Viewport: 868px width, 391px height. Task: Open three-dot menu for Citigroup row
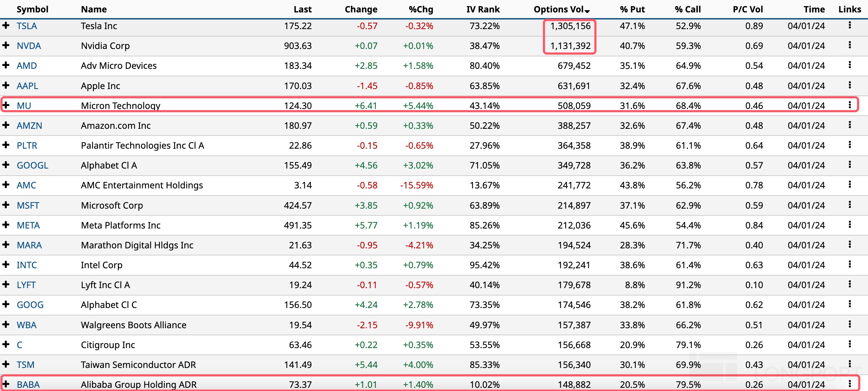click(x=850, y=344)
